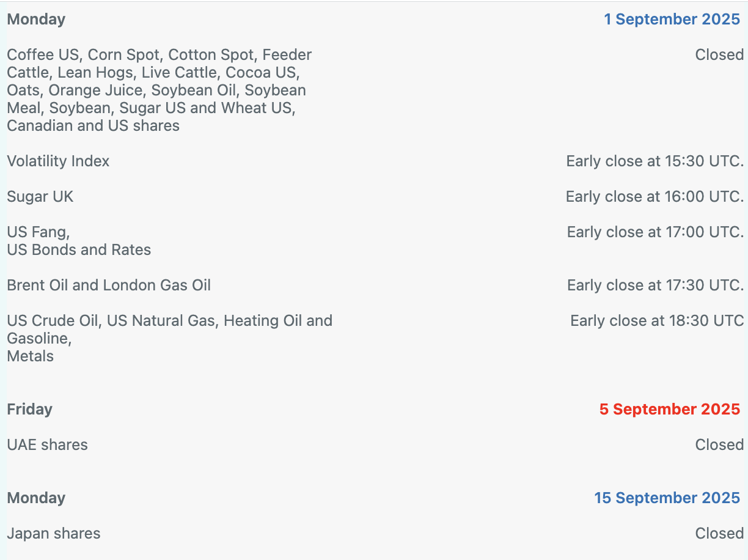This screenshot has width=748, height=560.
Task: Click the US Bonds and Rates text
Action: pyautogui.click(x=79, y=250)
